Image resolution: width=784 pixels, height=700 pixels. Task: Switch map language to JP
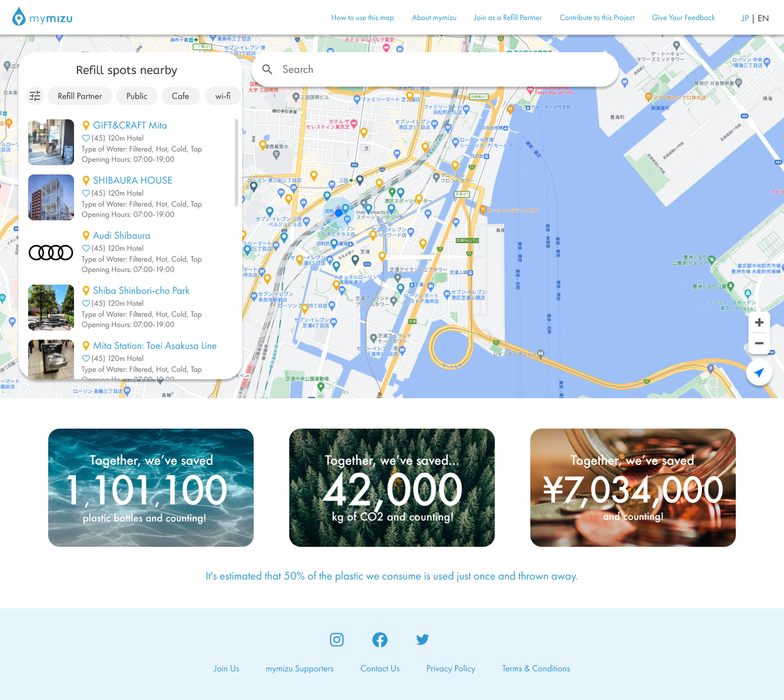pyautogui.click(x=744, y=18)
